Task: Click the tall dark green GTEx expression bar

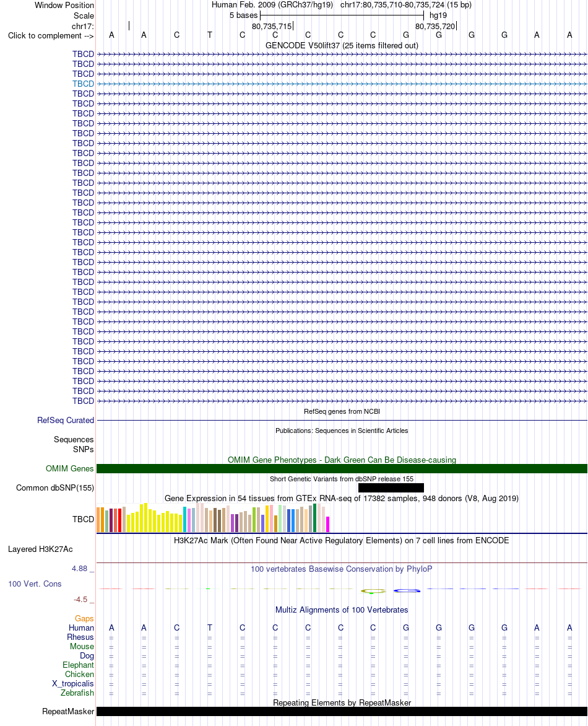Action: click(x=314, y=518)
